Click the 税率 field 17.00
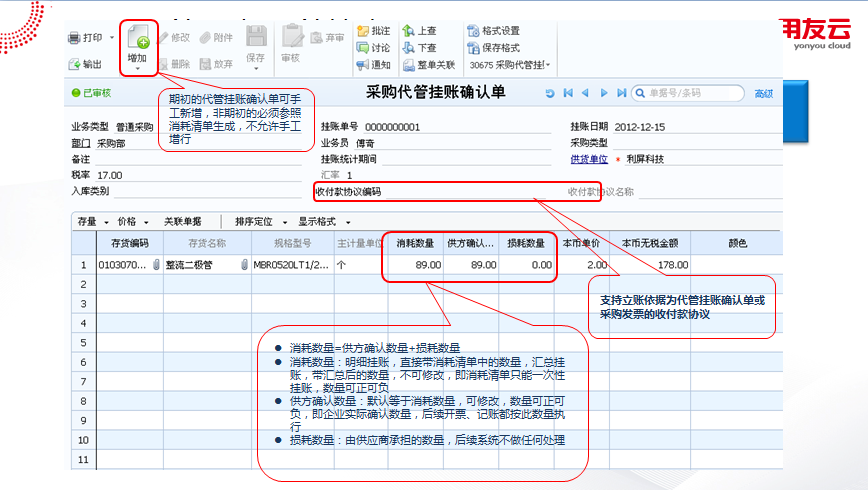868x490 pixels. (x=110, y=176)
